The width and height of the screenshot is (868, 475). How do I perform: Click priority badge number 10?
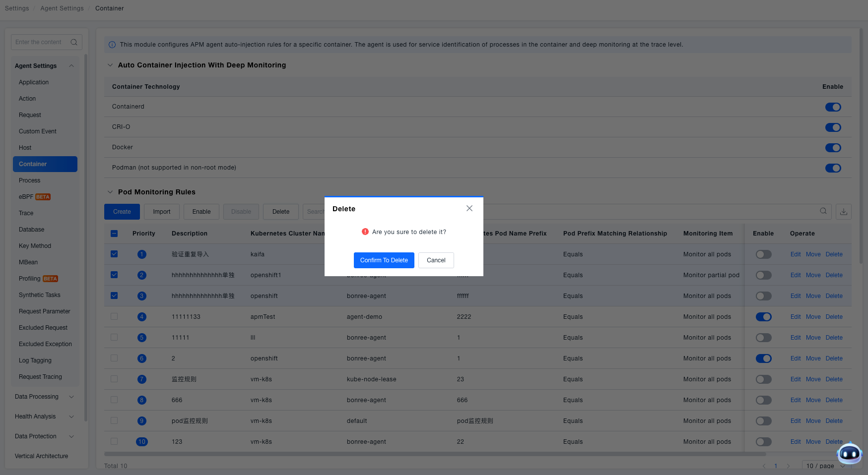pos(142,442)
